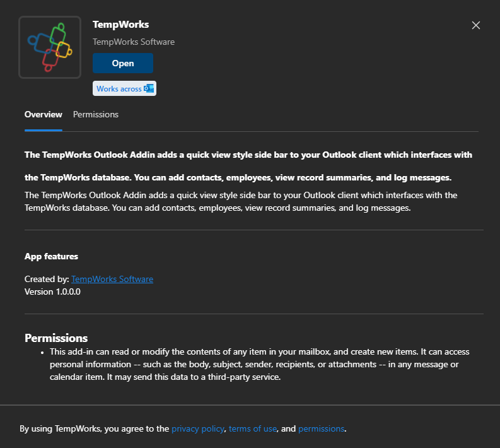Close the TempWorks add-in dialog
Image resolution: width=500 pixels, height=448 pixels.
(x=476, y=25)
